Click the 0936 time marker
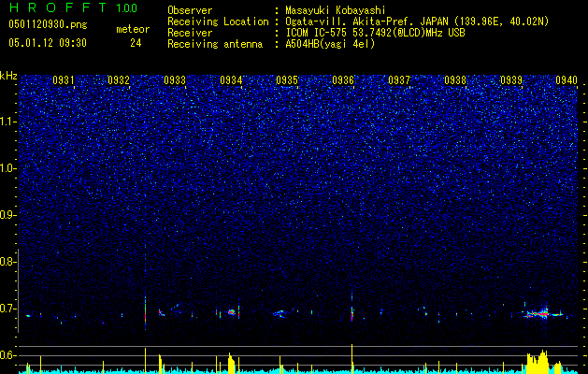This screenshot has height=374, width=588. click(x=343, y=80)
